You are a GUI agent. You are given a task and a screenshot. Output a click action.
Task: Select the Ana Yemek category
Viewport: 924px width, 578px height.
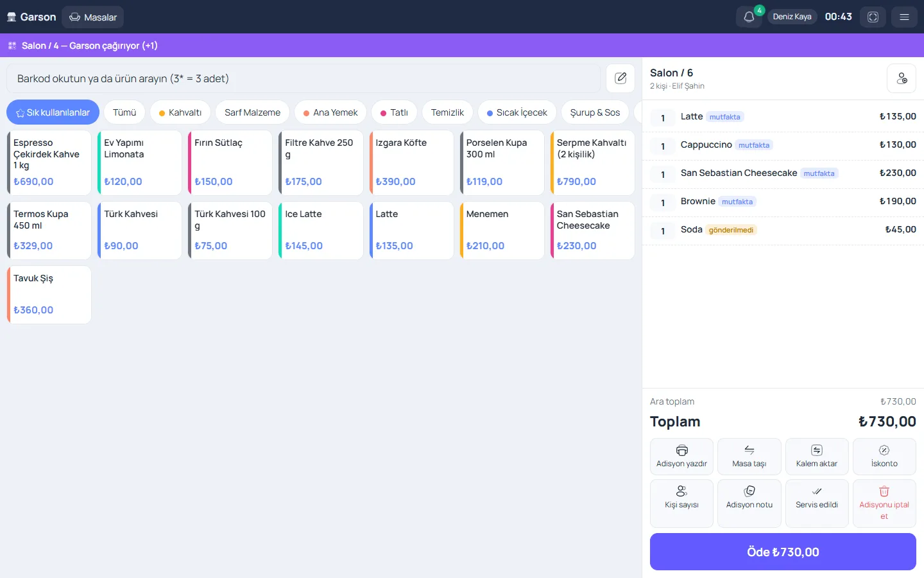point(330,112)
